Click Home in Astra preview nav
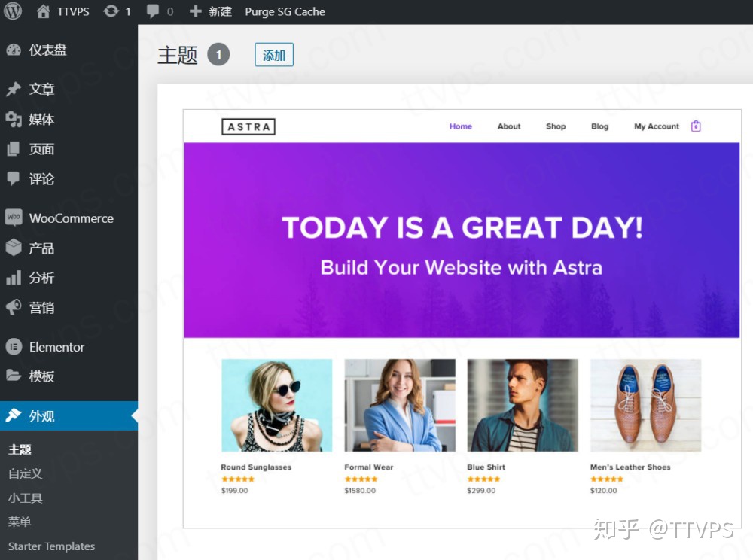Image resolution: width=753 pixels, height=560 pixels. click(461, 126)
